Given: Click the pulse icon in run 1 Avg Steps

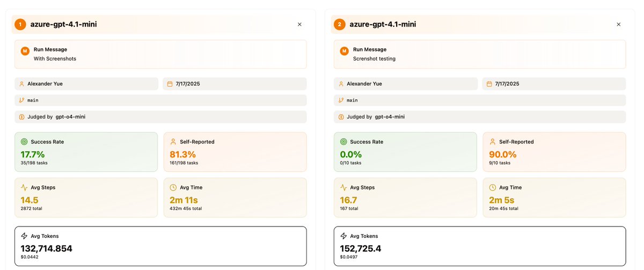Looking at the screenshot, I should (x=24, y=187).
